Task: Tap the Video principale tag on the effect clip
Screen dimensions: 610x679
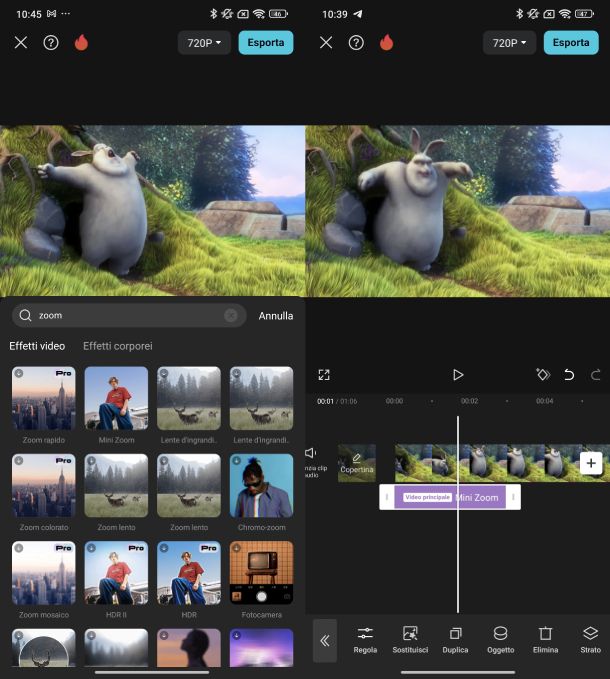Action: click(x=427, y=497)
